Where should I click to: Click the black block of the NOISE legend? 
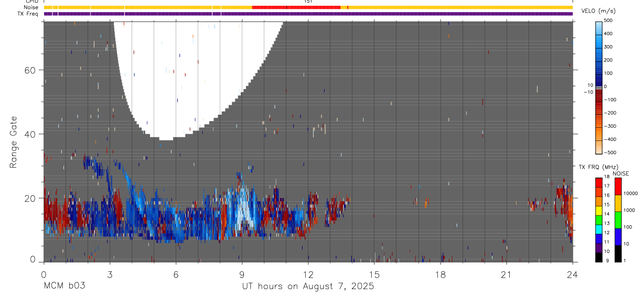coord(618,253)
